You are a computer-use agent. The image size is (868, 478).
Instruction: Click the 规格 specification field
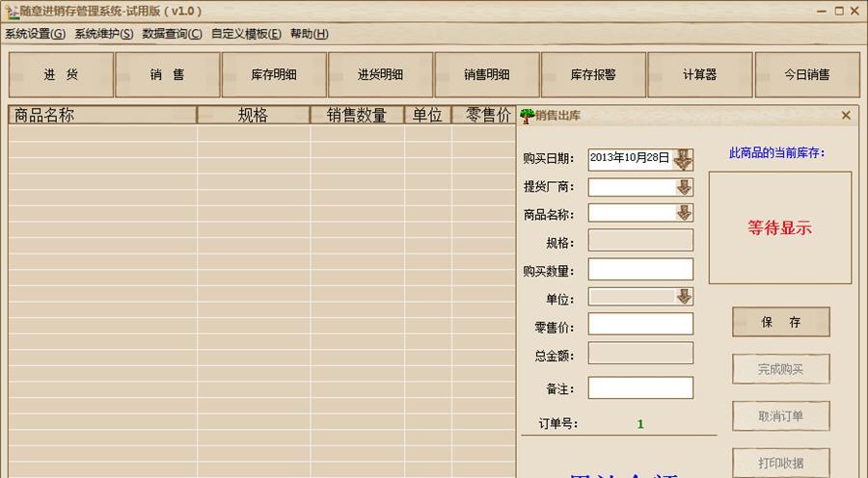click(x=640, y=241)
